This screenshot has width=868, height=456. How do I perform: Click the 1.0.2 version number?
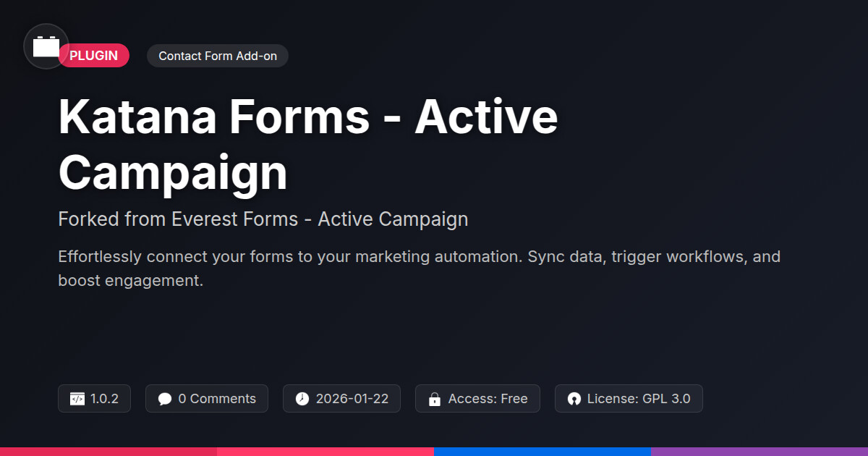(105, 399)
